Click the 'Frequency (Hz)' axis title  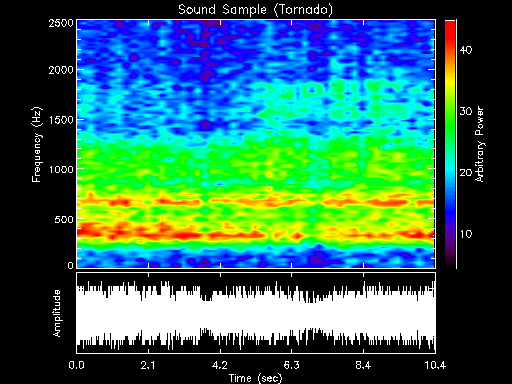(x=37, y=144)
